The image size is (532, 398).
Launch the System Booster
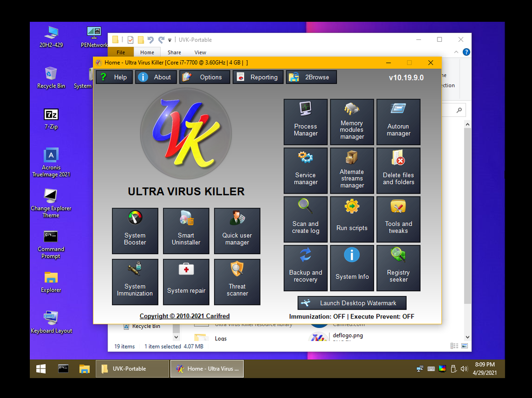click(135, 231)
